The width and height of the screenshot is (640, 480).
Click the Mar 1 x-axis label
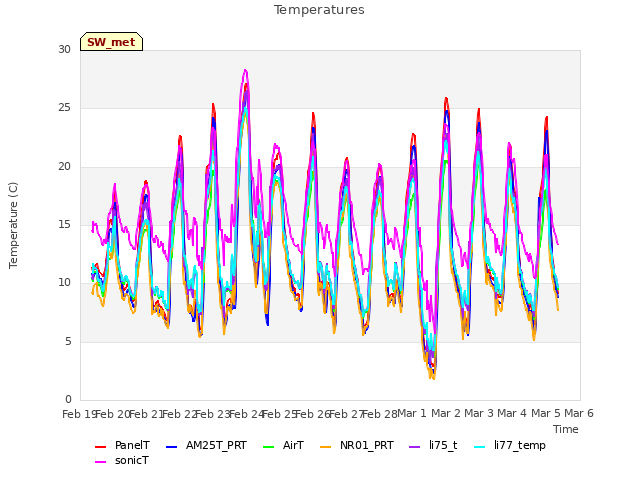pyautogui.click(x=412, y=413)
